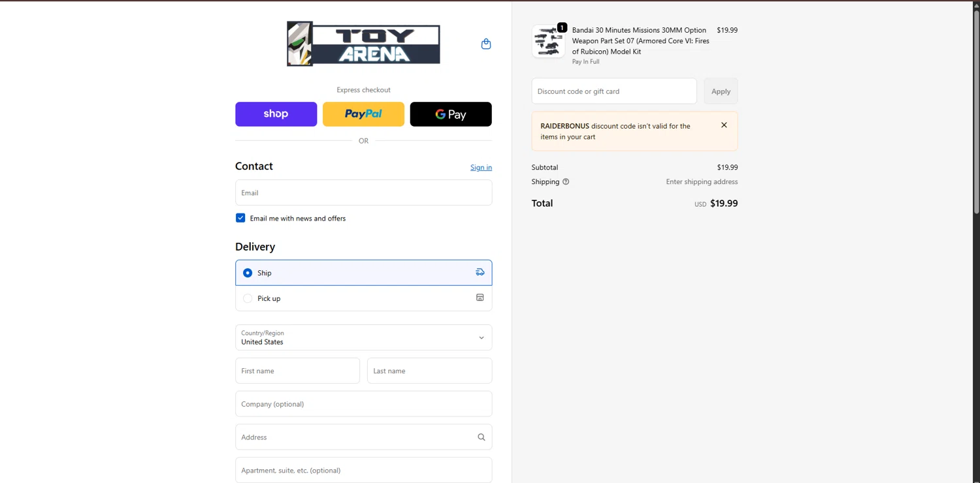Open the Country/Region dropdown

pyautogui.click(x=363, y=337)
